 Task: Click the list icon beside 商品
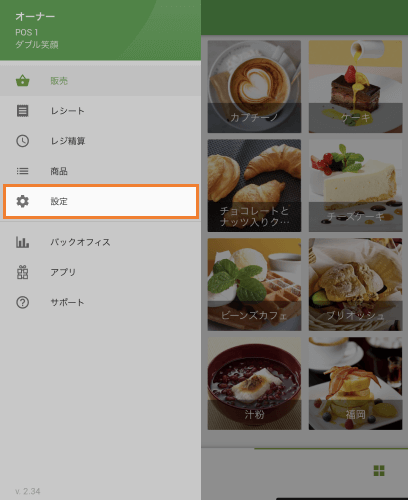[23, 171]
